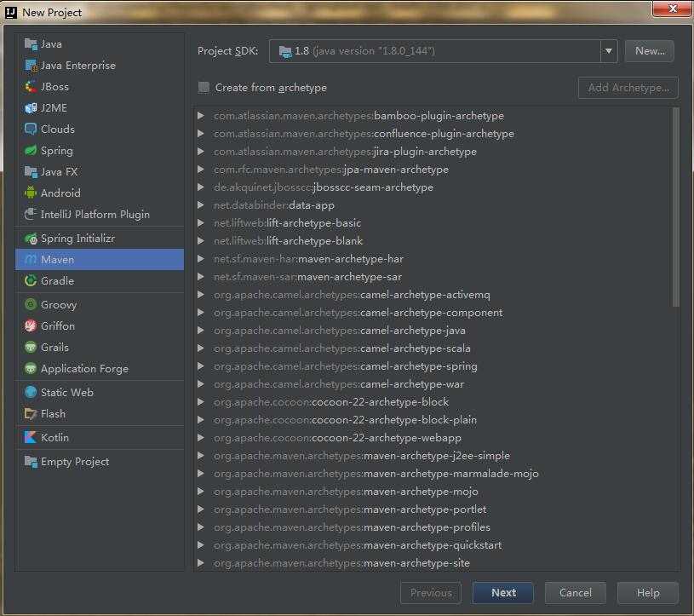Close the New Project dialog
Viewport: 694px width, 616px height.
pos(672,9)
